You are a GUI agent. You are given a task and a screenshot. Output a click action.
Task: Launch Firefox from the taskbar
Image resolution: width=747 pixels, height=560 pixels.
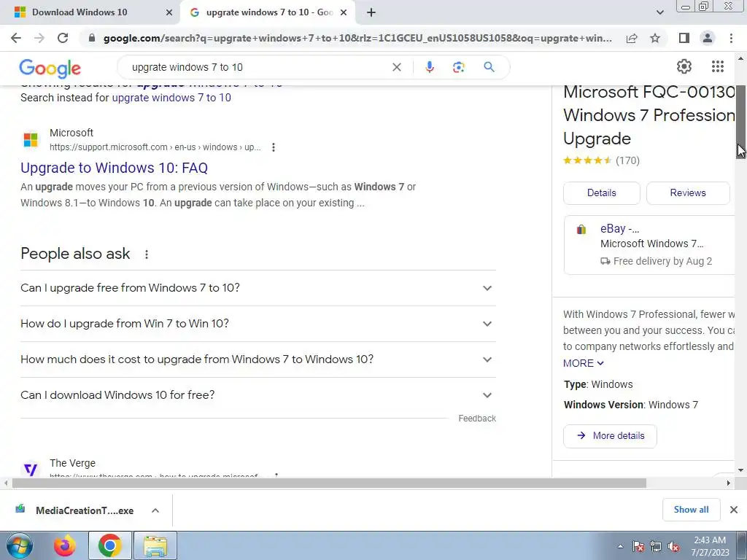[65, 545]
